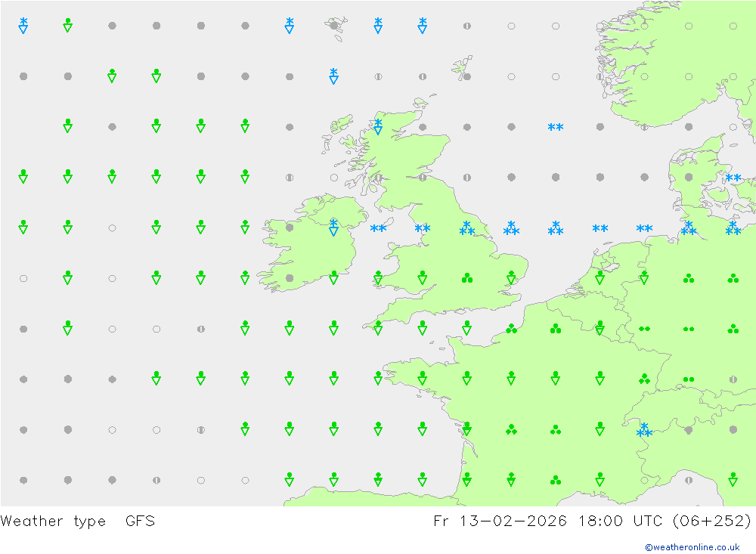The width and height of the screenshot is (756, 554).
Task: Select the 'Weather type GFS' label
Action: click(x=78, y=522)
